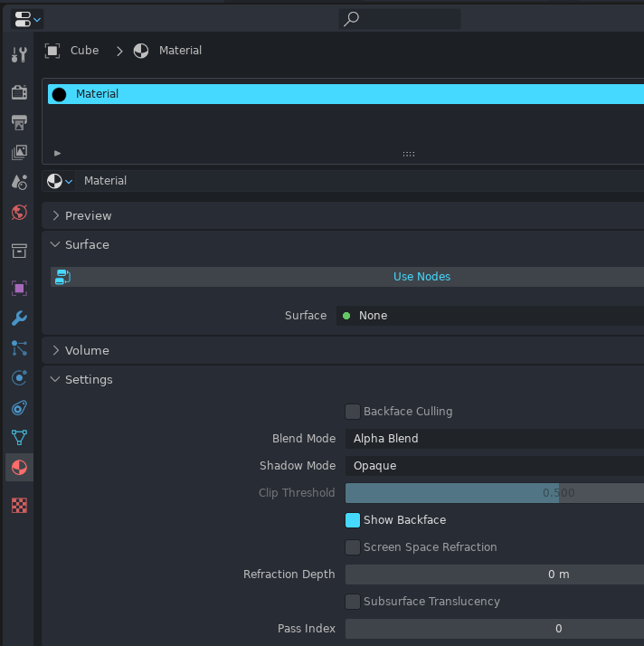Open the View Layer properties tab
Screen dimensions: 644x646
(x=19, y=152)
